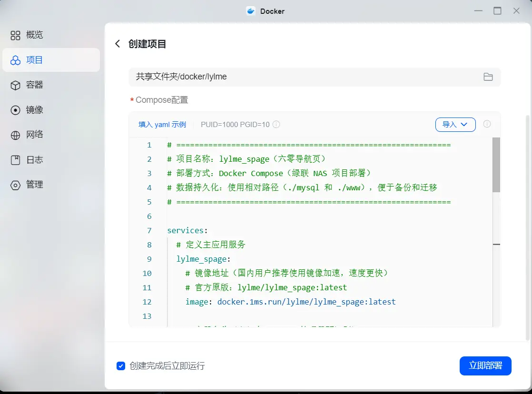
Task: Click the 日志 log file icon
Action: tap(15, 160)
